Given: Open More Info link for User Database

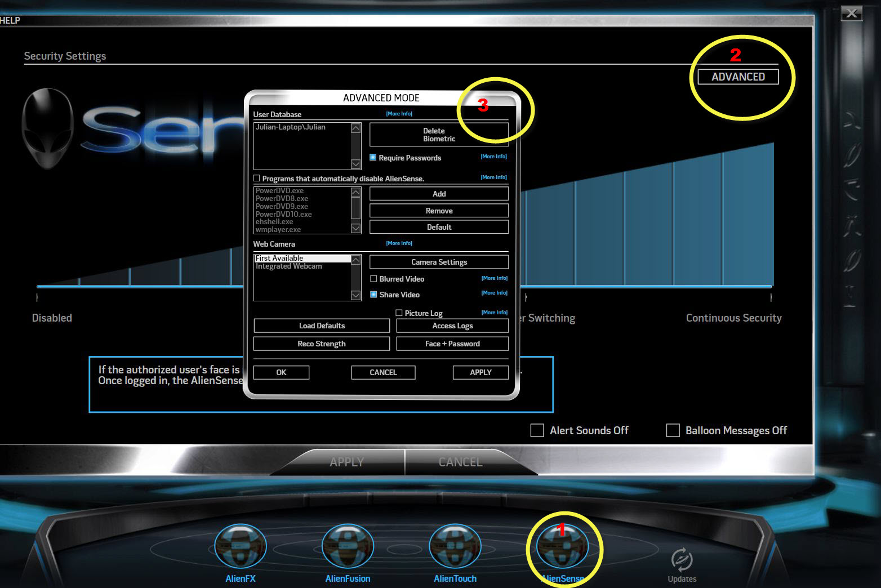Looking at the screenshot, I should pos(399,114).
